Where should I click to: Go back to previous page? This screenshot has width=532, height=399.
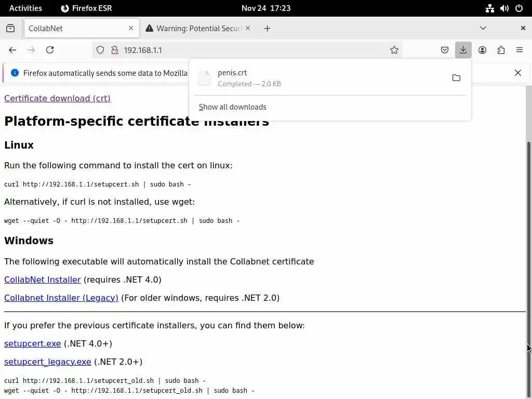tap(12, 50)
